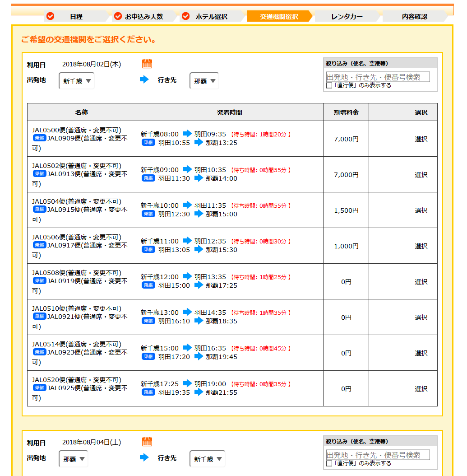Click 乗継 badge before 羽田17:20
Image resolution: width=467 pixels, height=476 pixels.
pos(148,357)
